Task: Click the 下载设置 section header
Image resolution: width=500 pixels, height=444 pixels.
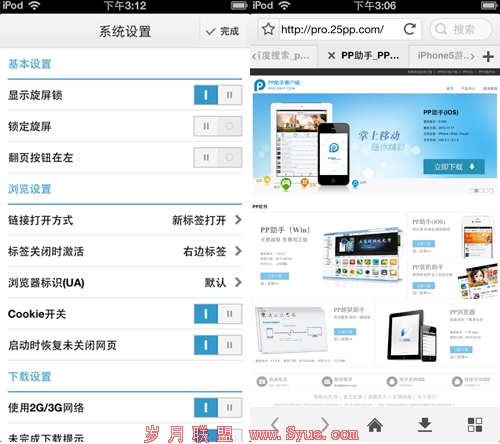Action: 30,377
